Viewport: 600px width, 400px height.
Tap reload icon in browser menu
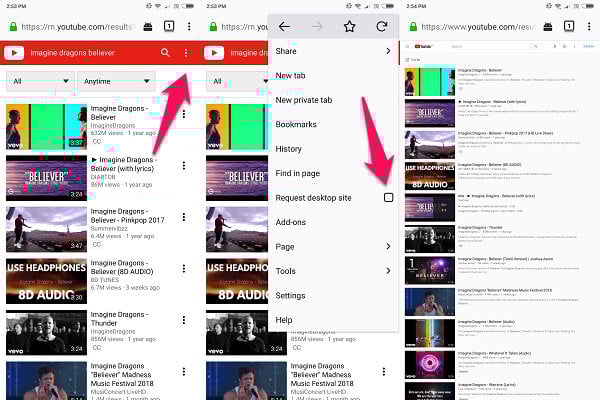(382, 26)
